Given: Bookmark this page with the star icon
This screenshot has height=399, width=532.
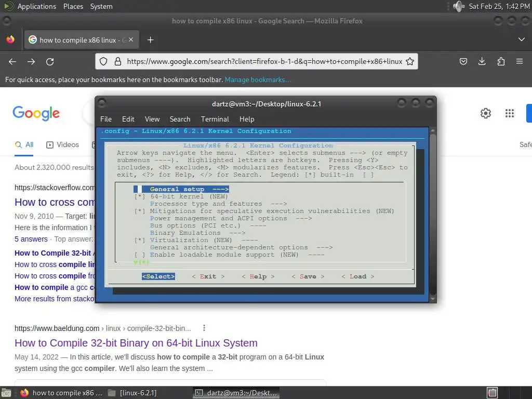Looking at the screenshot, I should tap(410, 61).
